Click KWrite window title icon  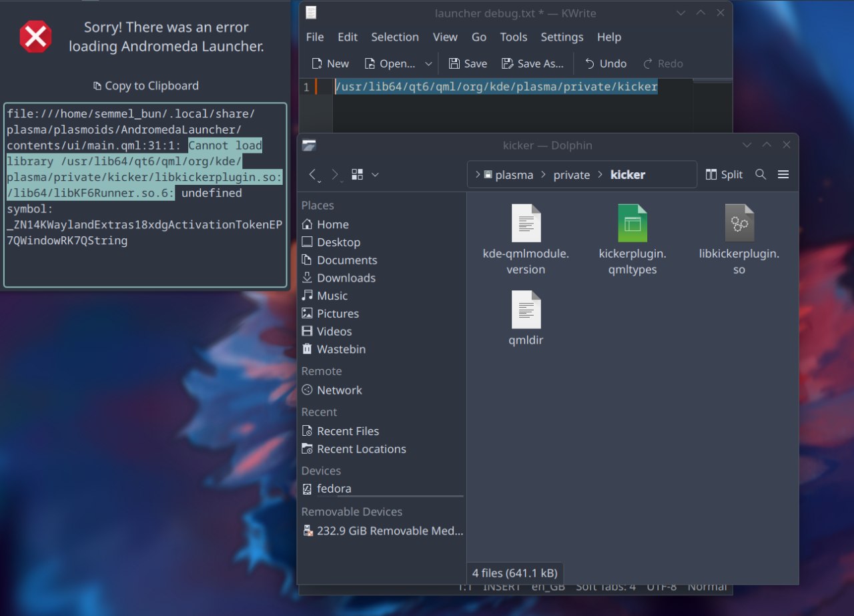pyautogui.click(x=311, y=13)
